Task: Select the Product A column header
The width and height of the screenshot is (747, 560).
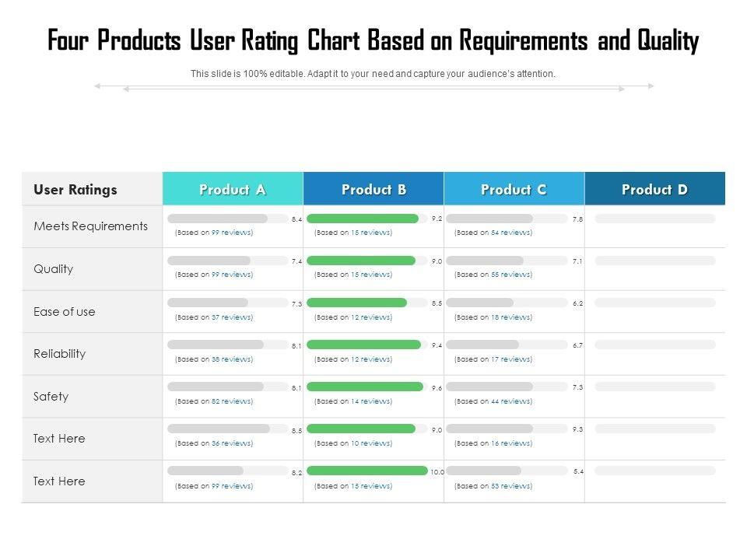Action: (233, 189)
